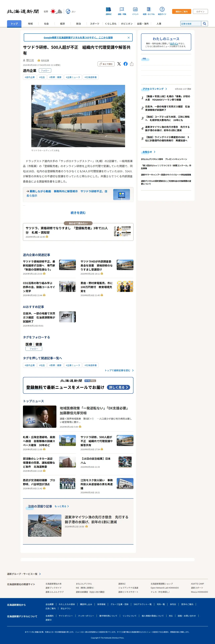Open 道東沖マイワシ漁 deep-dive article
Viewport: 215px width, 644px height.
point(96,519)
